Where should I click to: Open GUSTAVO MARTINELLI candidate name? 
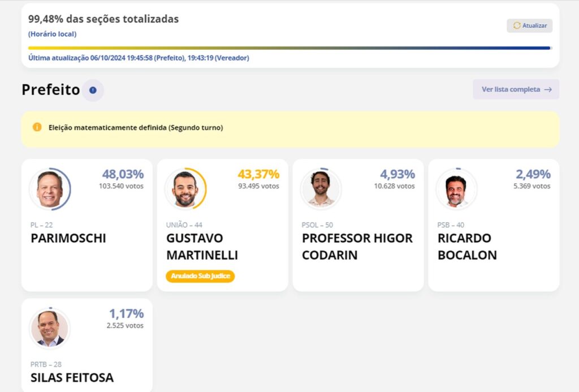[202, 247]
